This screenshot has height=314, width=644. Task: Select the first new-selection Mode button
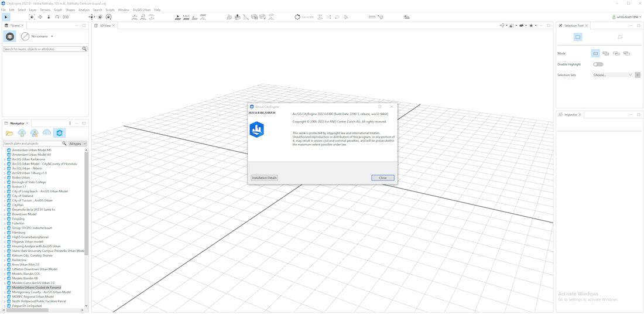[x=595, y=53]
